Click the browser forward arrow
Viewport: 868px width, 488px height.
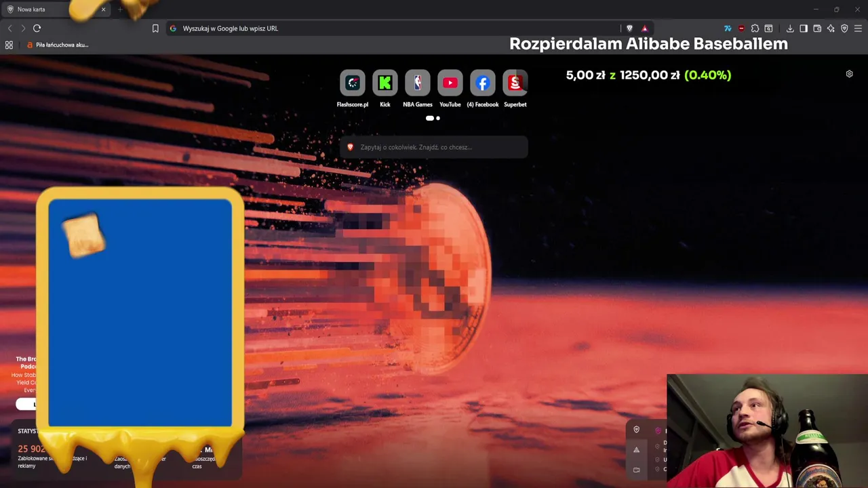(23, 28)
